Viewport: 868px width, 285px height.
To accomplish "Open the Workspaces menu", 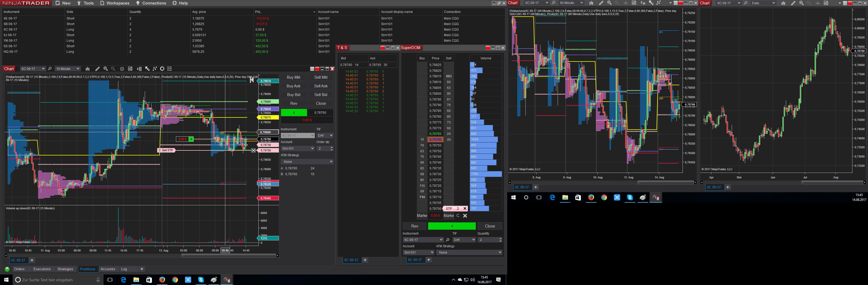I will 115,3.
